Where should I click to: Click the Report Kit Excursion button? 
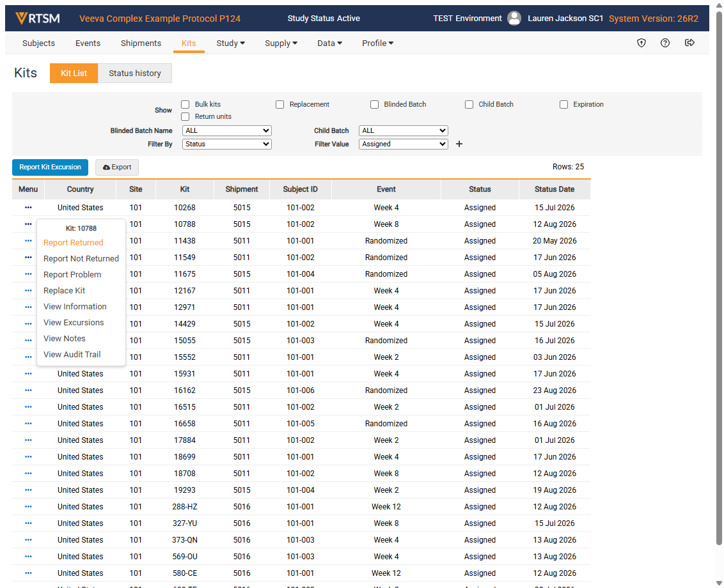[x=50, y=167]
